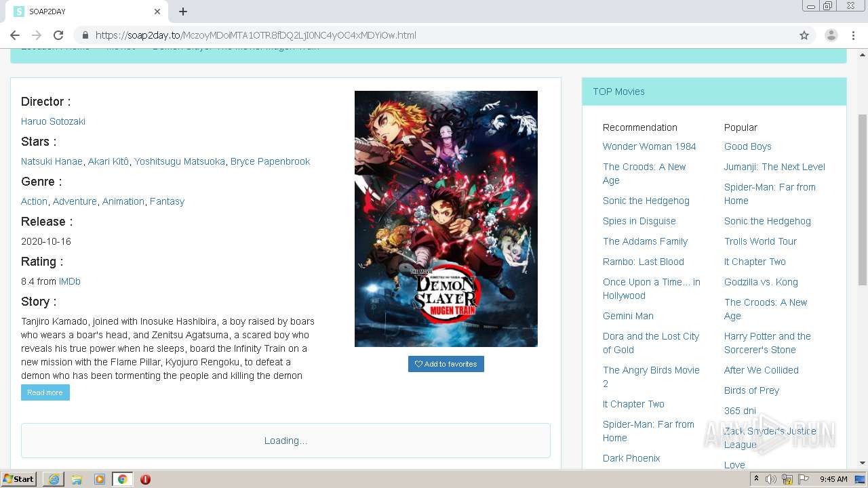Open media player taskbar icon
The height and width of the screenshot is (488, 868).
click(x=100, y=479)
